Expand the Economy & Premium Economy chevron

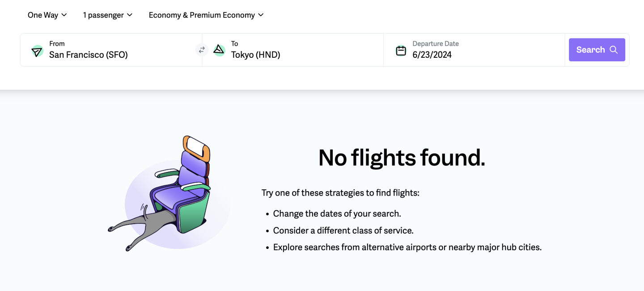point(261,15)
